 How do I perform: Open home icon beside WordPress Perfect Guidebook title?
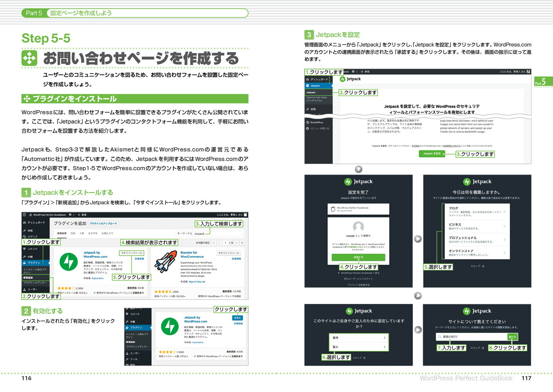pyautogui.click(x=31, y=215)
